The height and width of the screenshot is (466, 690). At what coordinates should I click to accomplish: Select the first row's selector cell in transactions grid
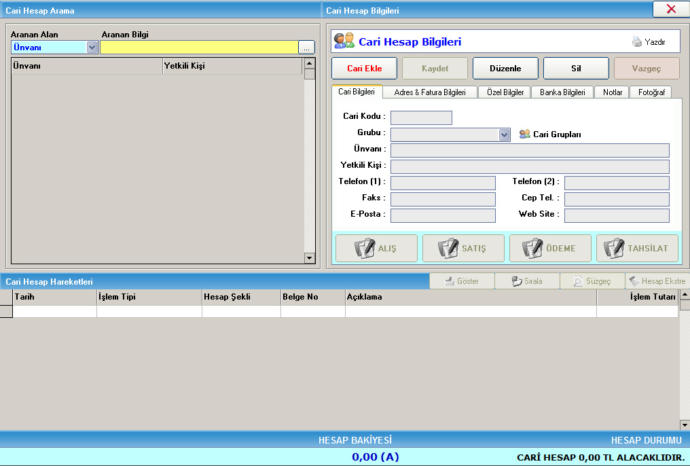6,311
